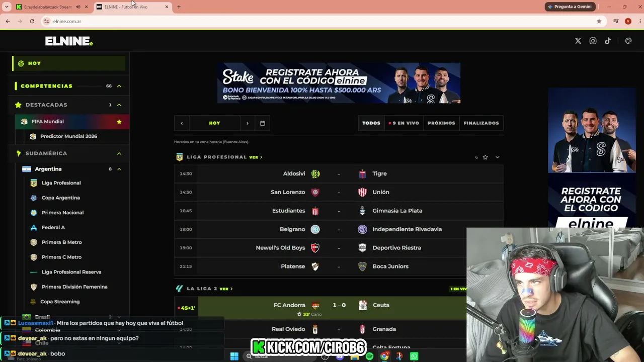Open Predictor Mundial 2026
The image size is (644, 362).
tap(68, 136)
